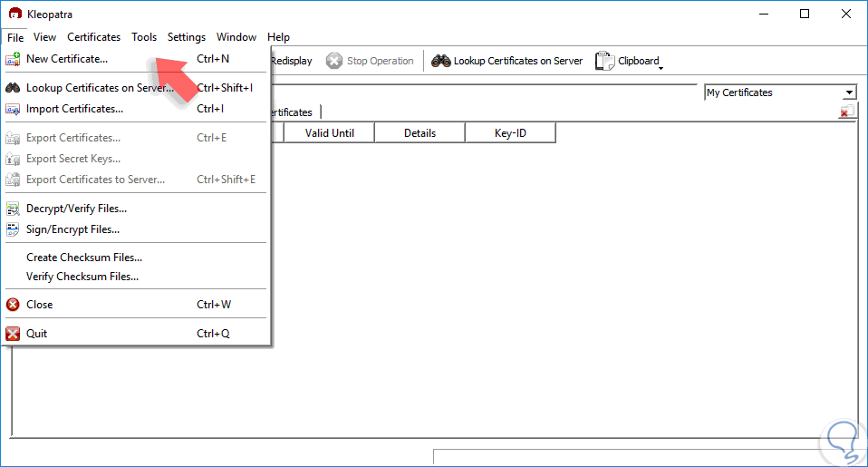Image resolution: width=868 pixels, height=467 pixels.
Task: Click the close-tab icon at right of tab bar
Action: click(847, 112)
